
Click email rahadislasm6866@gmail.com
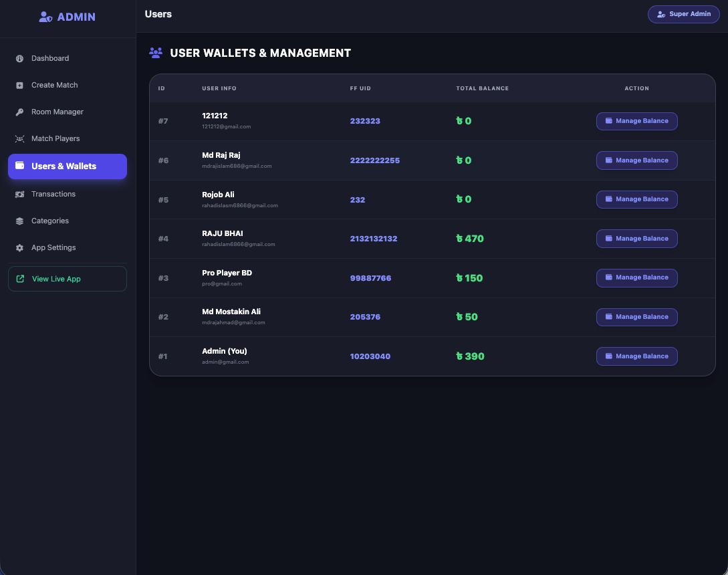pos(240,206)
